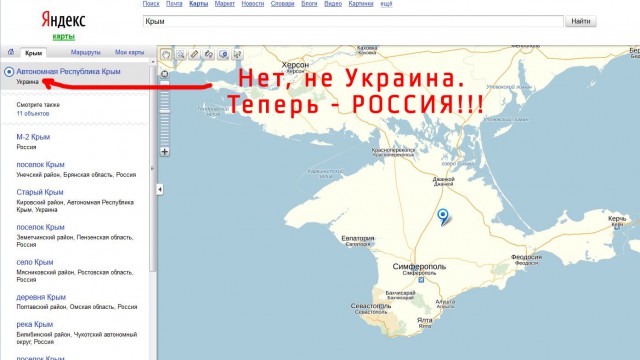
Task: Open поселок Крым in Унечский район result
Action: (x=40, y=164)
